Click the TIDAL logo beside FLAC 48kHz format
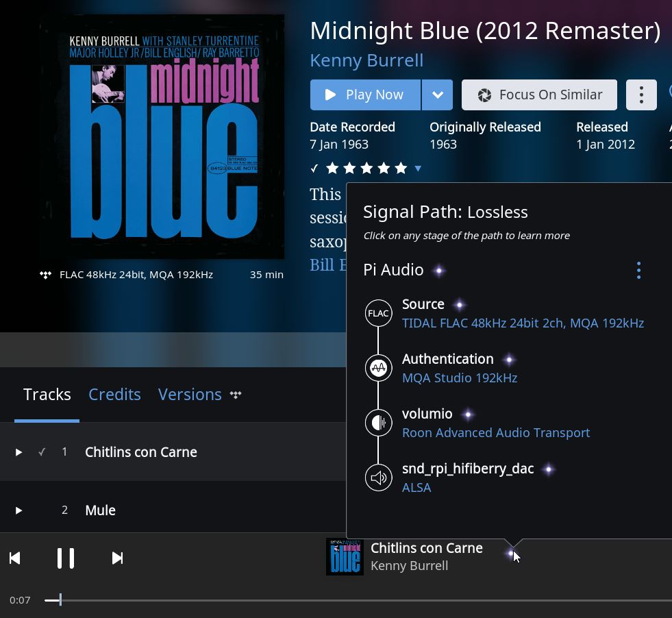Image resolution: width=672 pixels, height=618 pixels. (45, 275)
